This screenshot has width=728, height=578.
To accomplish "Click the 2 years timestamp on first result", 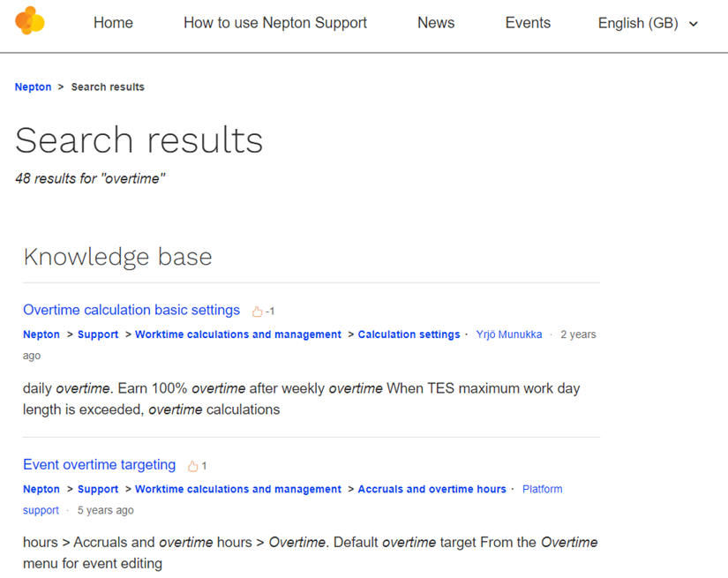I will click(578, 334).
